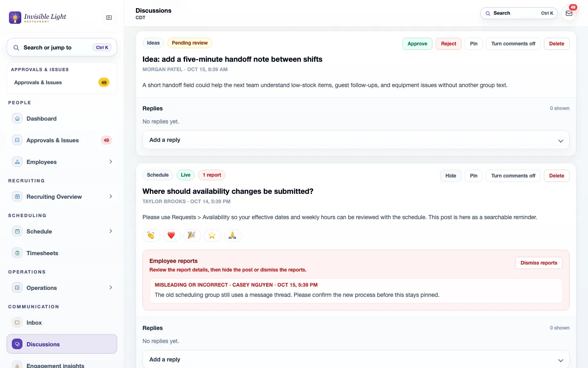
Task: React with the party popper emoji
Action: pos(192,236)
